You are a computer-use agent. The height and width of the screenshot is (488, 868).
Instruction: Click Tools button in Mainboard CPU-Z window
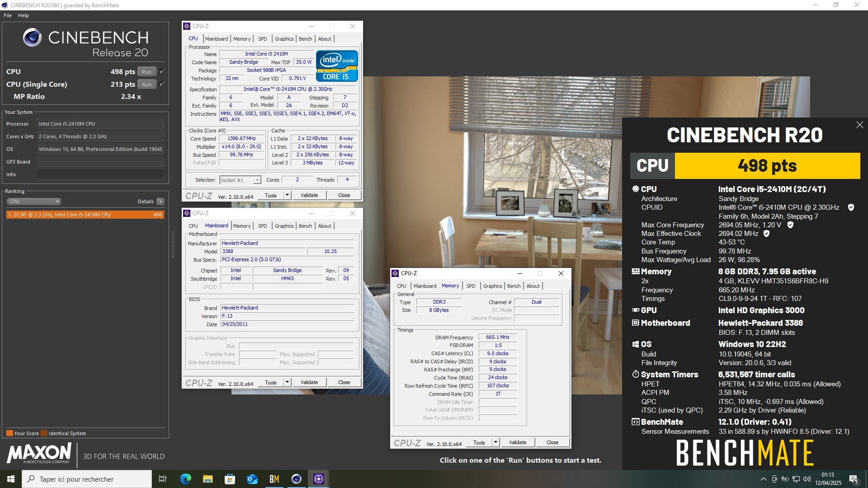click(271, 383)
